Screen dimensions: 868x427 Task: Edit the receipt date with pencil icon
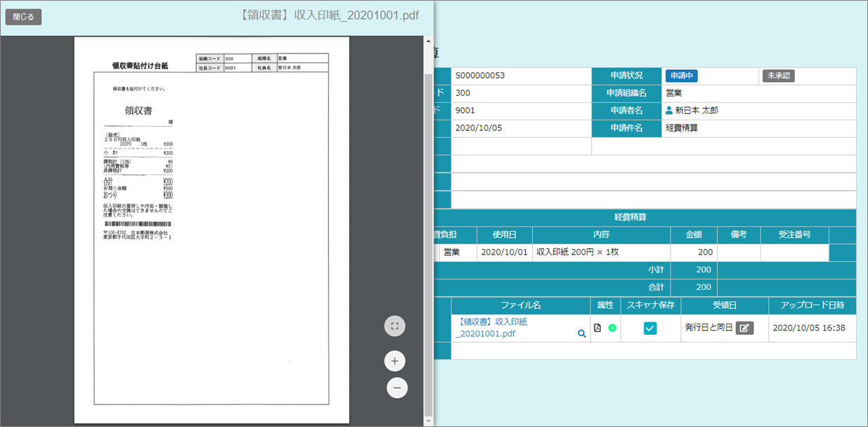point(744,328)
